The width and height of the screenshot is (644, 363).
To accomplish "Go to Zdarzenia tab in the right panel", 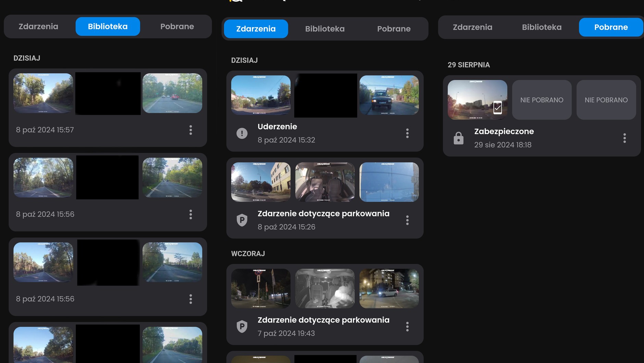I will click(472, 27).
